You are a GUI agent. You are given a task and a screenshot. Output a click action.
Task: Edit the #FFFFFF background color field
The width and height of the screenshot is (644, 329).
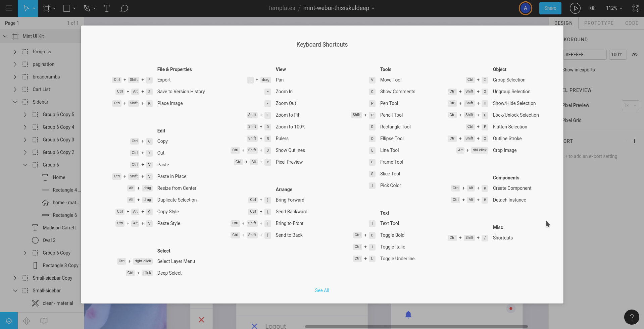(x=585, y=55)
